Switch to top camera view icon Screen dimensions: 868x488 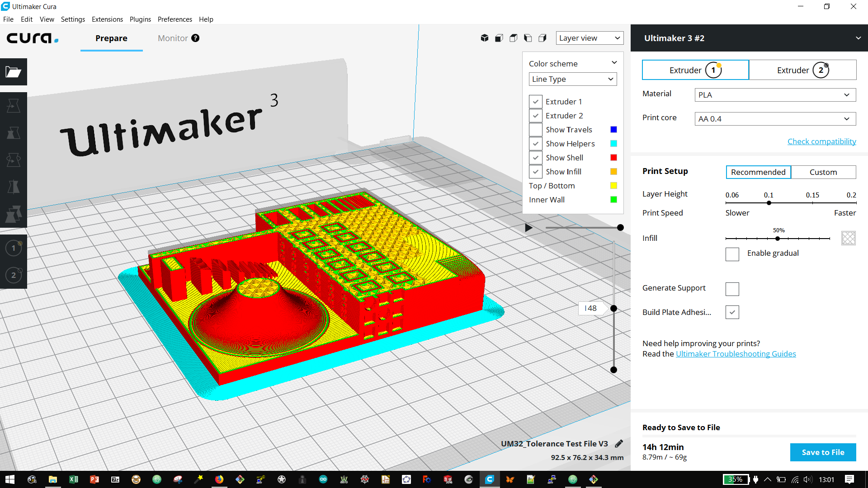(x=514, y=38)
